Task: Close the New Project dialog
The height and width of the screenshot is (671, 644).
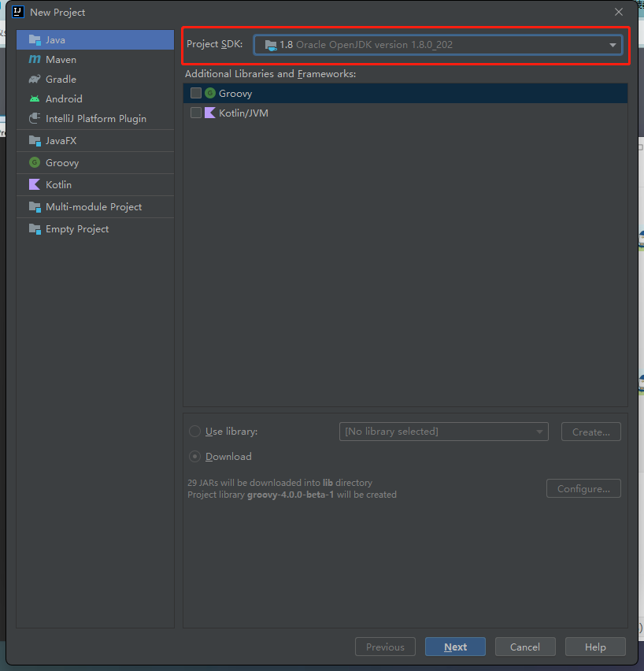Action: tap(619, 12)
